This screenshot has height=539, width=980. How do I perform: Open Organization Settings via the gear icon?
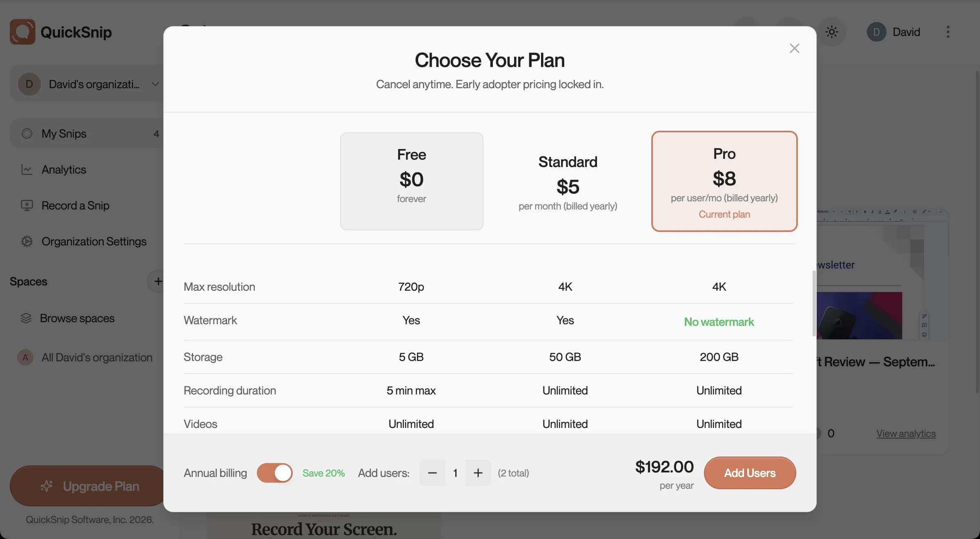click(27, 241)
